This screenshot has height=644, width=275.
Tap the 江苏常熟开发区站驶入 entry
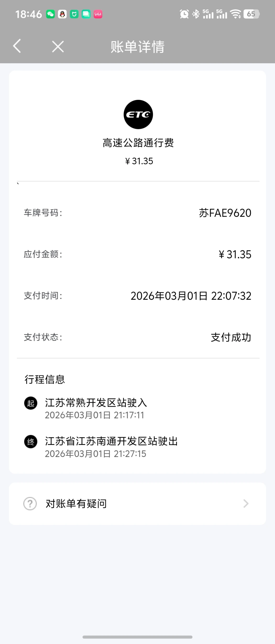click(96, 403)
